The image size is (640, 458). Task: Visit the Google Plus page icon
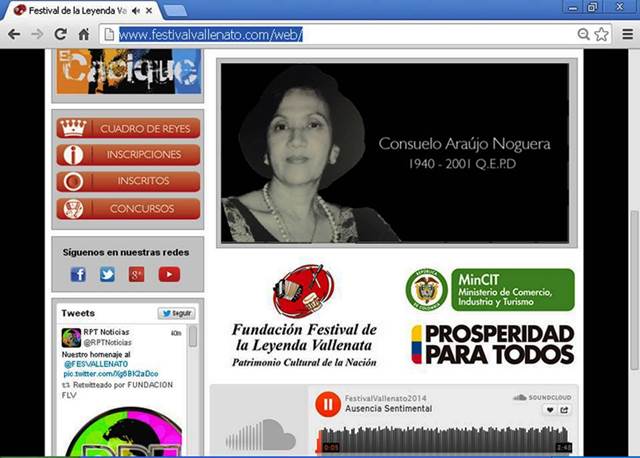click(x=136, y=274)
